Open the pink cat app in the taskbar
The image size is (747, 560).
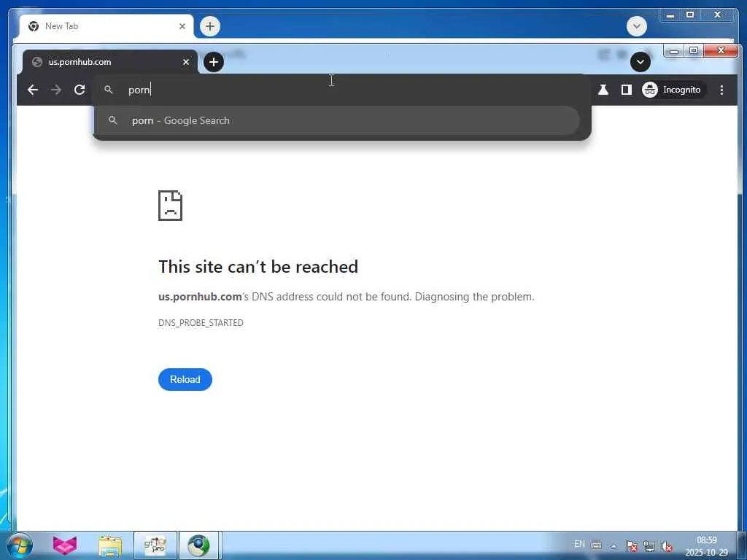click(x=65, y=545)
